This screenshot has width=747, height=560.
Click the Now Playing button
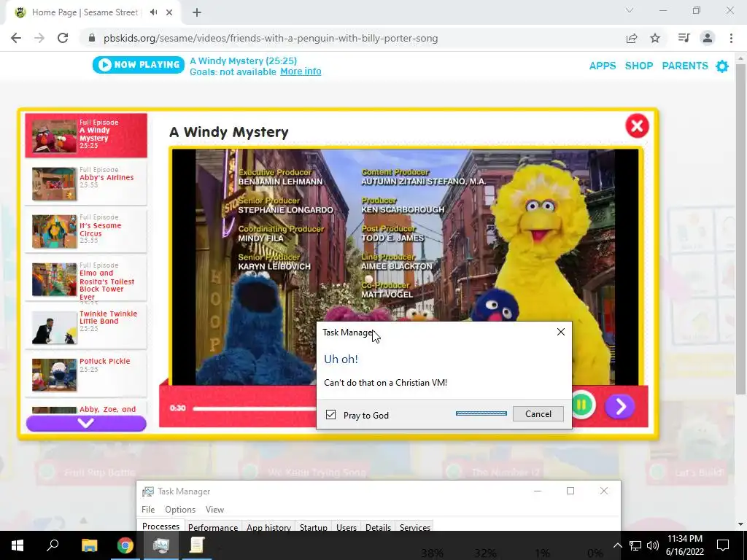click(139, 65)
